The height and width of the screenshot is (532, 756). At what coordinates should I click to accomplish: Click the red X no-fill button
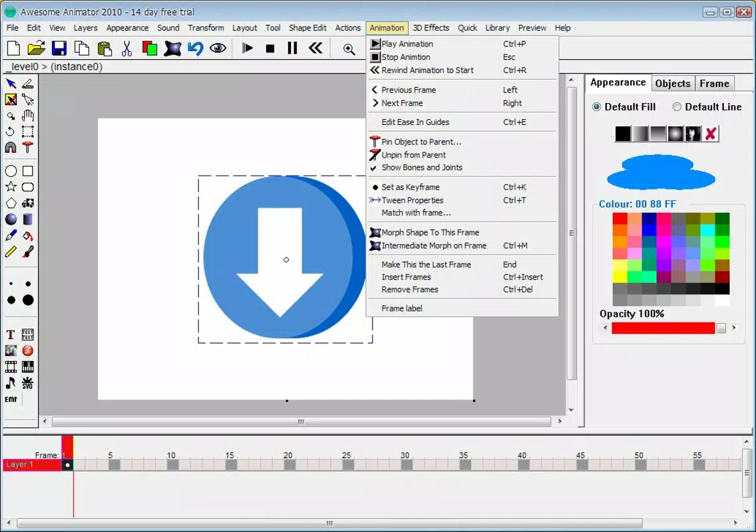point(711,134)
